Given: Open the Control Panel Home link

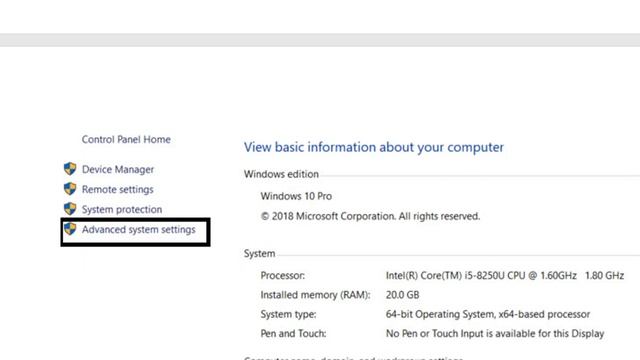Looking at the screenshot, I should 126,140.
